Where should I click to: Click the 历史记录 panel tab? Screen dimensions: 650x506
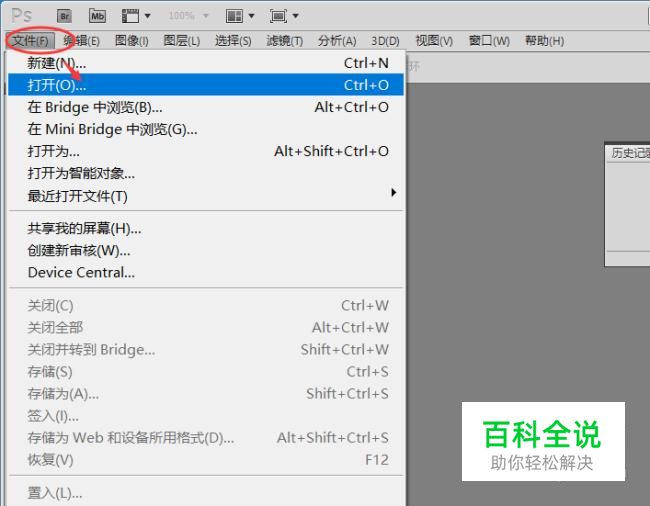[630, 153]
